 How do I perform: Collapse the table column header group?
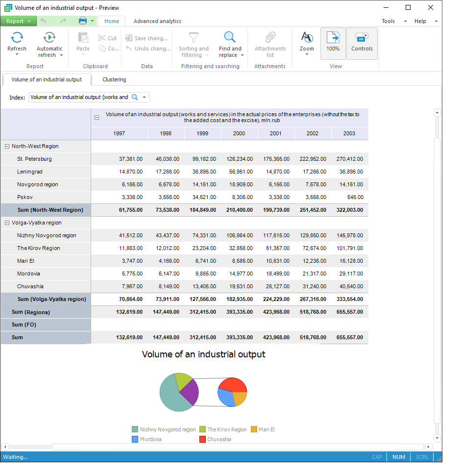pyautogui.click(x=97, y=118)
